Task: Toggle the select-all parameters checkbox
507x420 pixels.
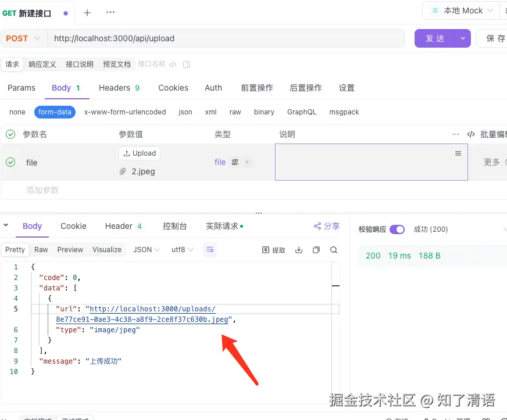Action: pos(10,134)
